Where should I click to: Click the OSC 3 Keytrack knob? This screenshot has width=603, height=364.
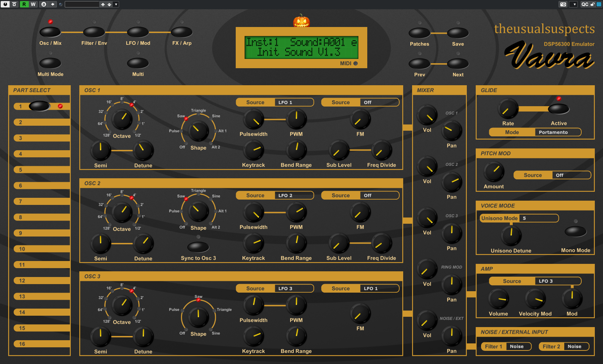254,336
